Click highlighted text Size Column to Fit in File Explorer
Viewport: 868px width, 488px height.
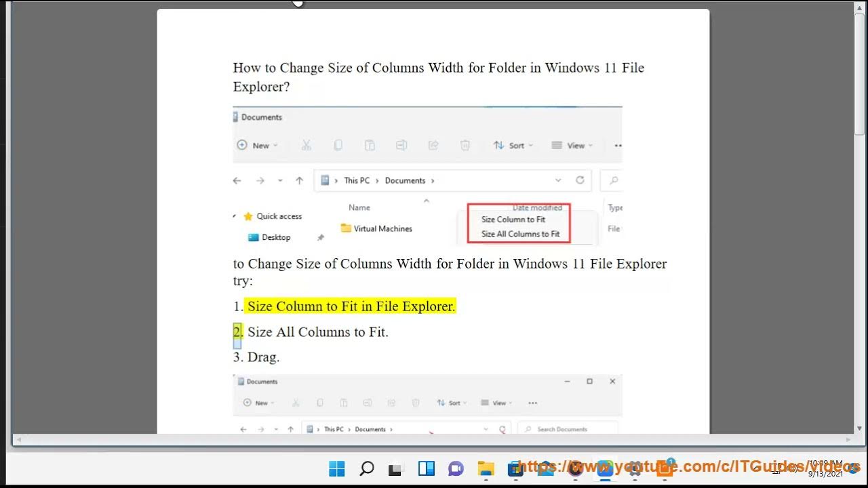pyautogui.click(x=351, y=306)
